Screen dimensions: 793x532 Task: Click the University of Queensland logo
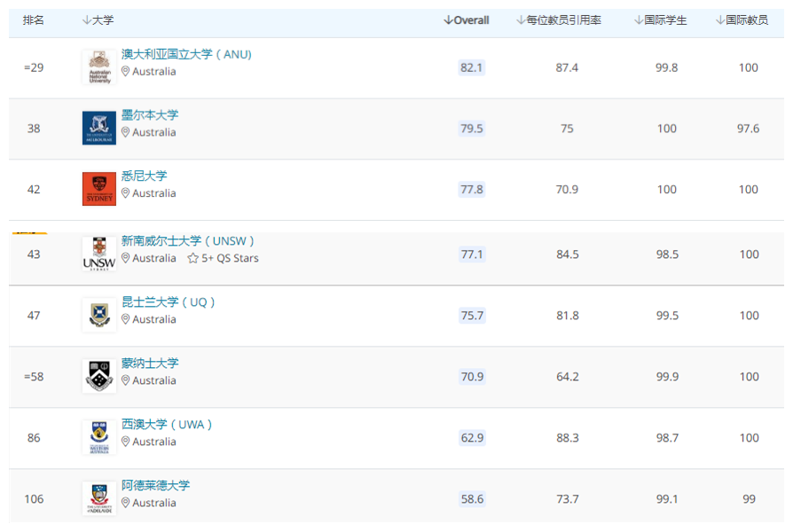click(99, 315)
